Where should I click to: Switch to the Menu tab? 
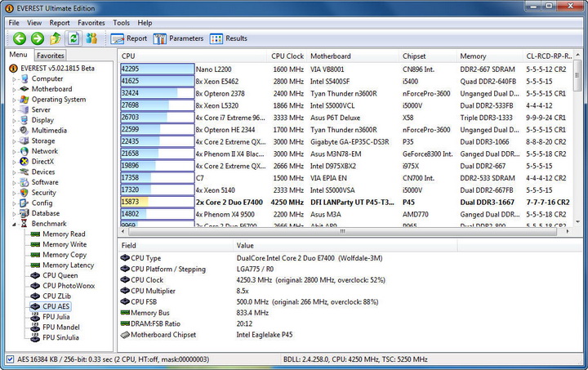[18, 55]
